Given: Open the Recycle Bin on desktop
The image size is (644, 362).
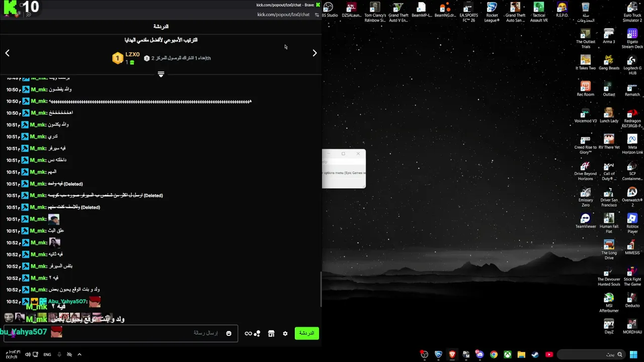Looking at the screenshot, I should pos(585,12).
